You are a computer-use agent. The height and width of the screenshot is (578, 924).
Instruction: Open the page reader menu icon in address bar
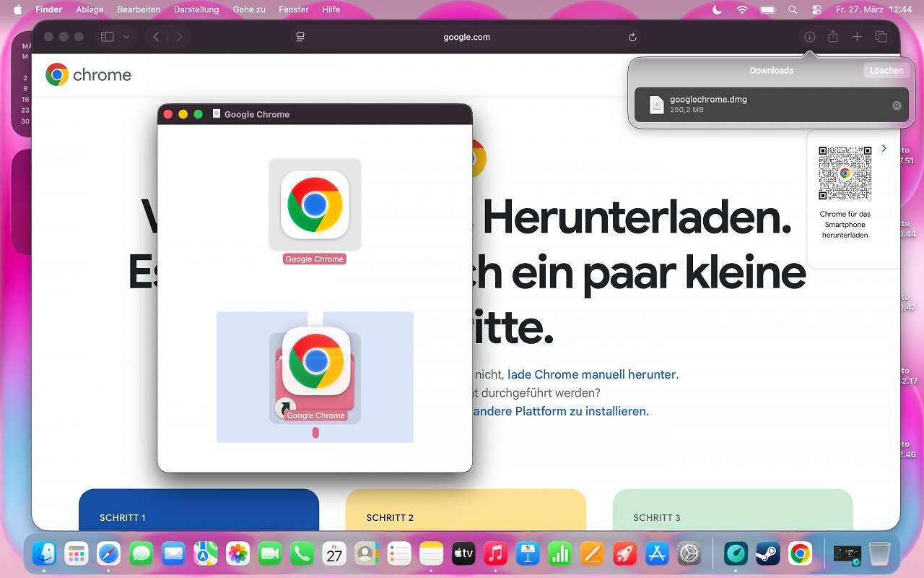(300, 37)
